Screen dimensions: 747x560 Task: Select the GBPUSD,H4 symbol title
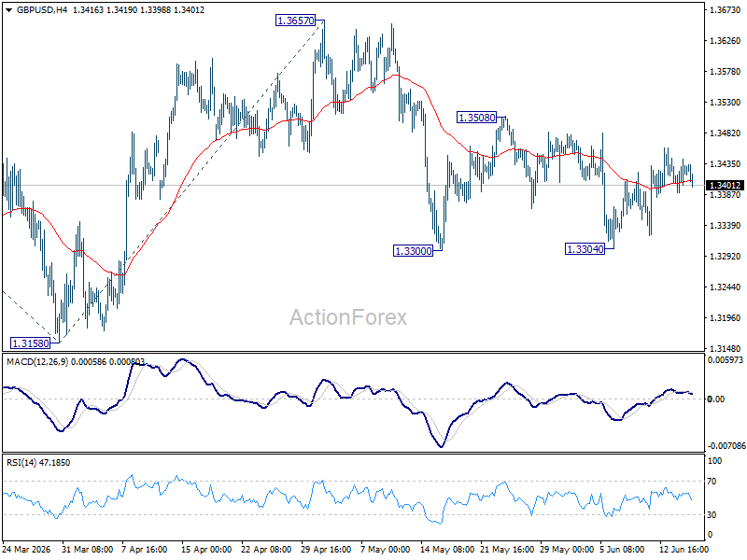(42, 10)
